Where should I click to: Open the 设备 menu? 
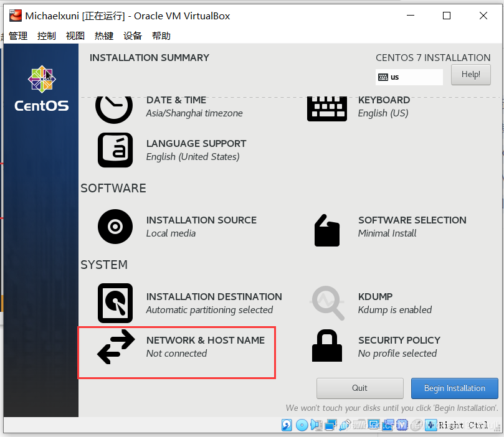click(133, 35)
